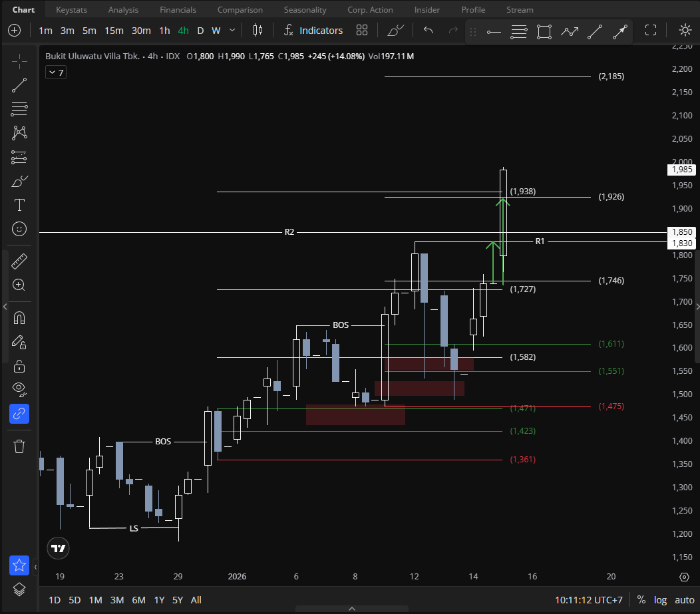700x614 pixels.
Task: Select the trend line drawing tool
Action: (x=19, y=84)
